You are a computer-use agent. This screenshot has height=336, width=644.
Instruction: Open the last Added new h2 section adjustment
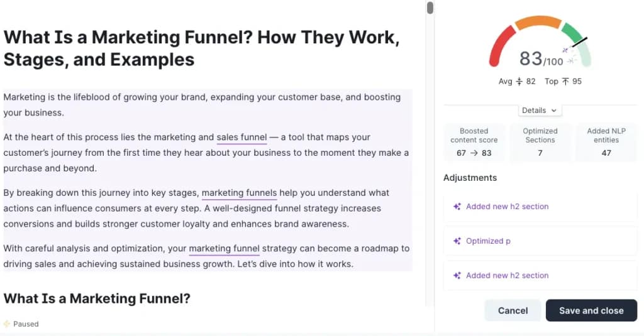point(540,275)
